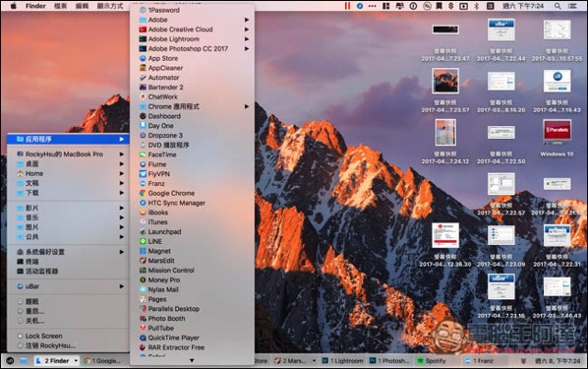
Task: Expand the Home folder submenu
Action: coord(122,173)
